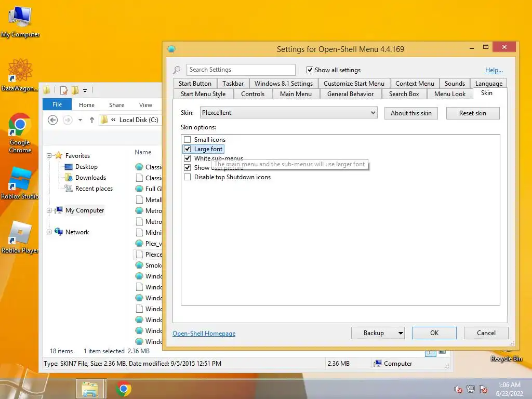Click the network tray icon
Screen dimensions: 532x399
coord(471,389)
